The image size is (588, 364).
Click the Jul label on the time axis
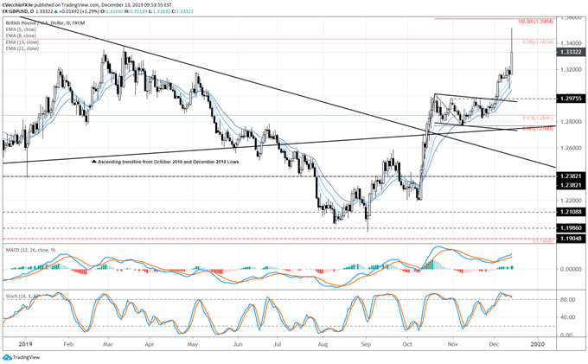(x=277, y=344)
